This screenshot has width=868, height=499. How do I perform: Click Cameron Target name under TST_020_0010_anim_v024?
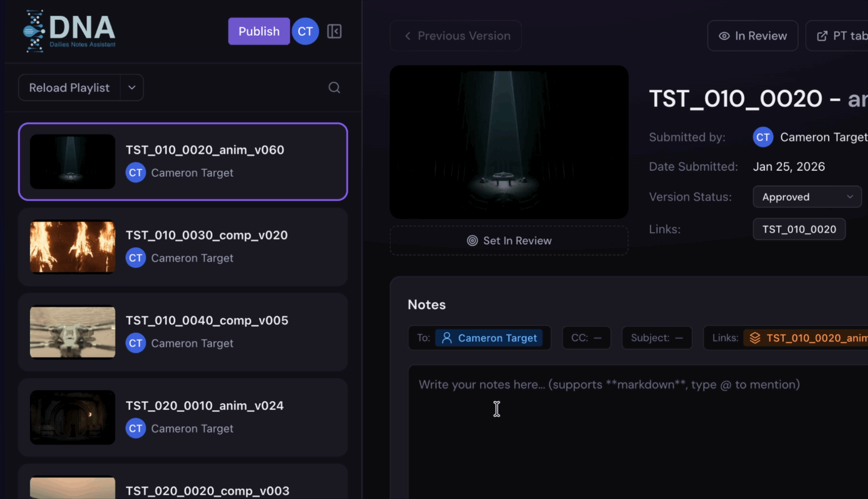coord(192,429)
